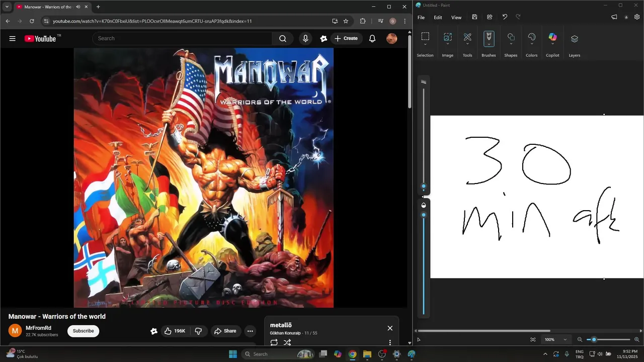Select the Brushes tool in Paint
The image size is (644, 362).
489,36
